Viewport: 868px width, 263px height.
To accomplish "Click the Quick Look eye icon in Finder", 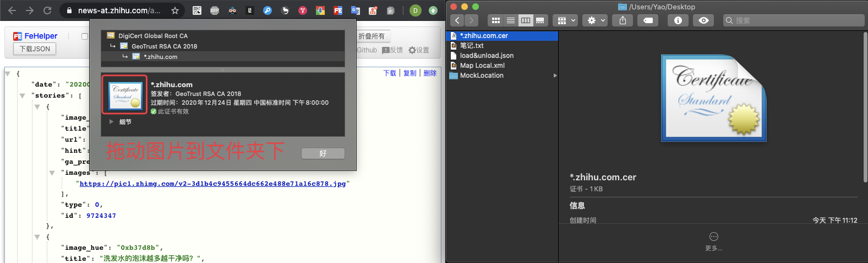I will pyautogui.click(x=703, y=20).
